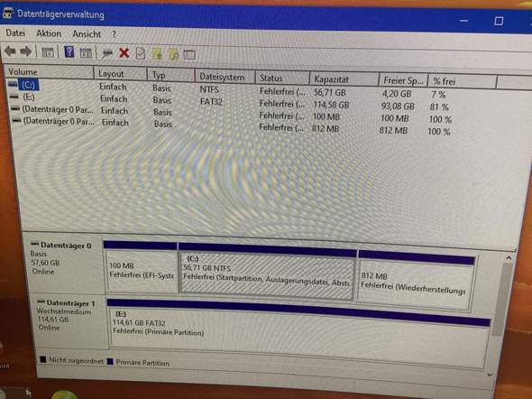Select the 100 MB EFI partition block

pyautogui.click(x=141, y=271)
